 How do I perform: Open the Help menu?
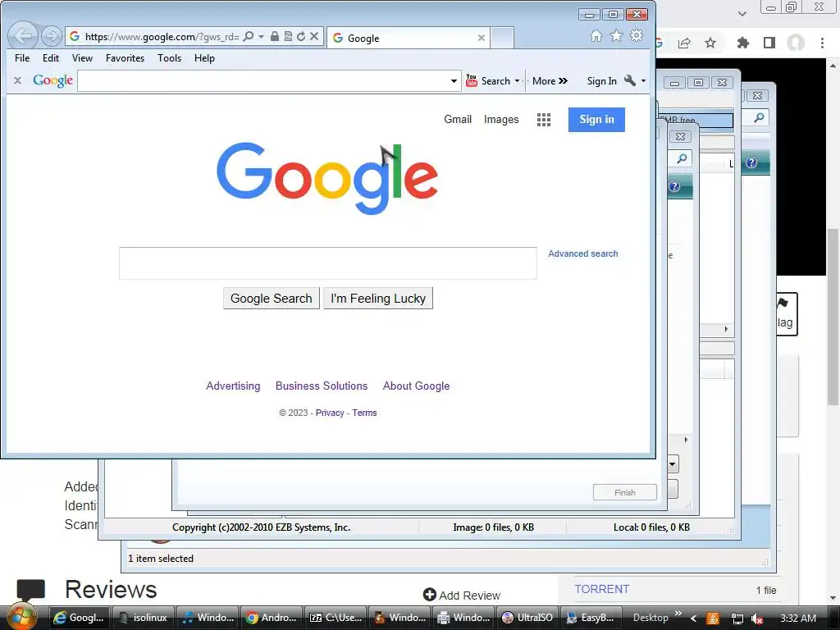coord(204,58)
